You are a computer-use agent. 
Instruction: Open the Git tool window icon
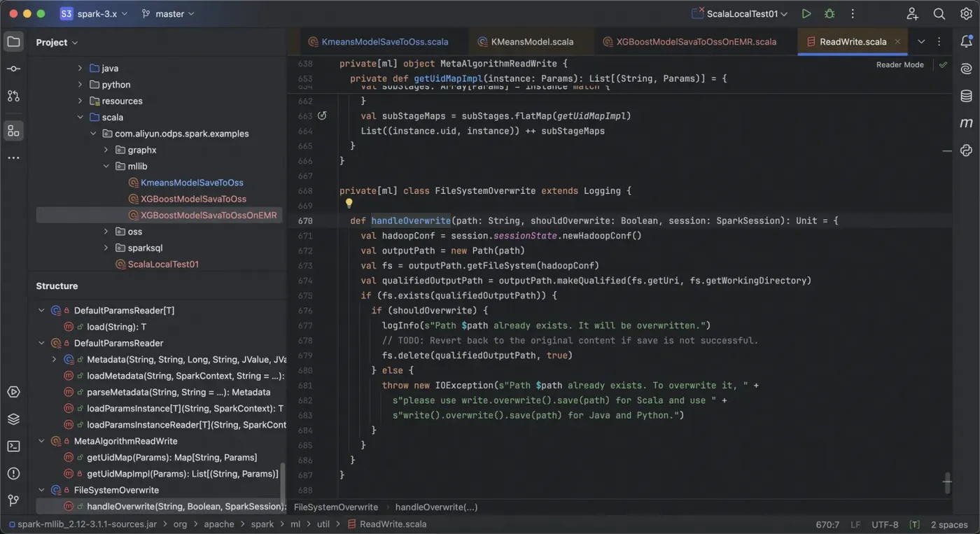[13, 500]
